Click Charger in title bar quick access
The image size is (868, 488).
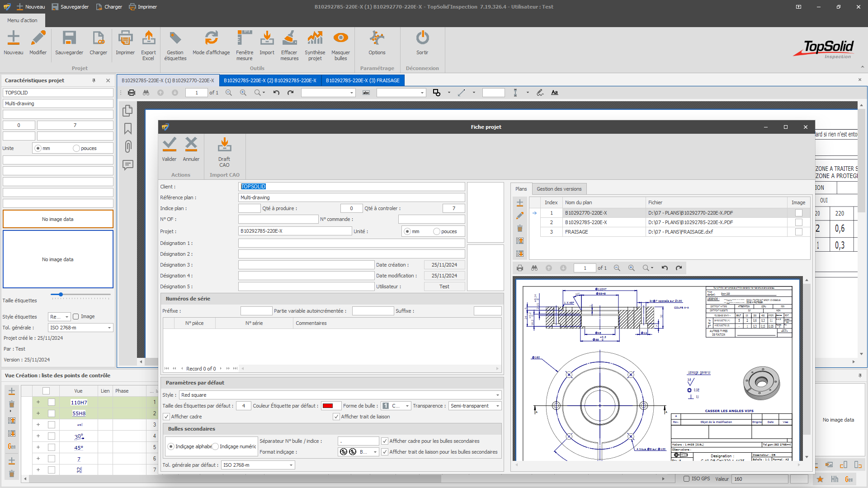109,7
